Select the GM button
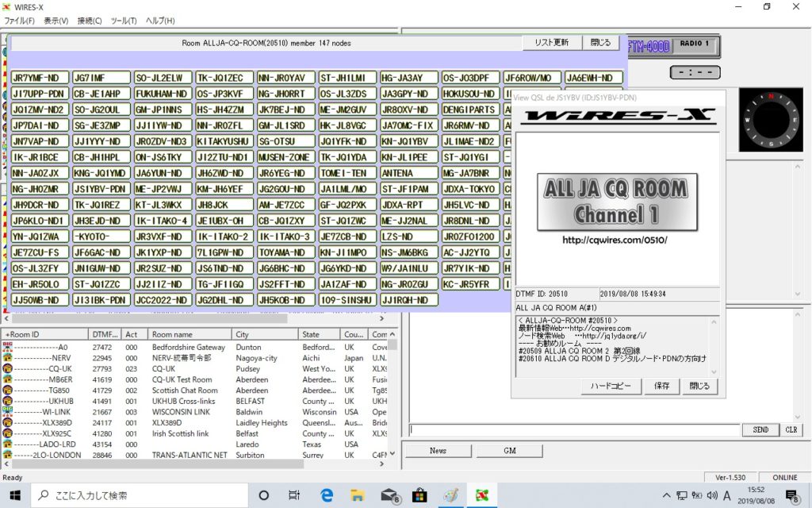Image resolution: width=812 pixels, height=508 pixels. pos(510,450)
